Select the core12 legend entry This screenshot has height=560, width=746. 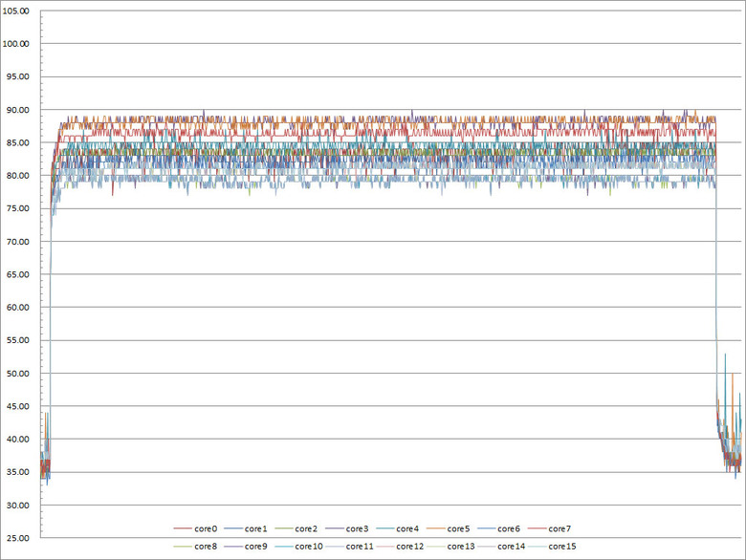(x=400, y=547)
